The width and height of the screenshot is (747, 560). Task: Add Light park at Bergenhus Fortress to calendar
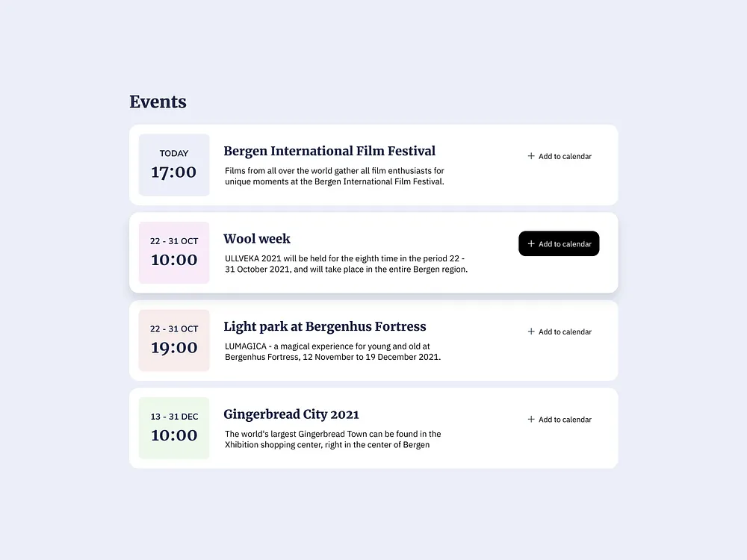(x=559, y=332)
